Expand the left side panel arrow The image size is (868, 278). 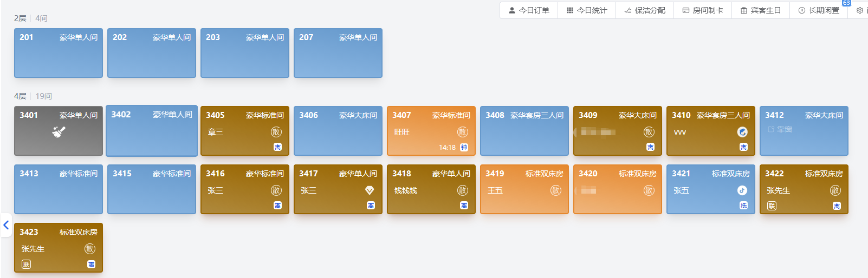[6, 225]
